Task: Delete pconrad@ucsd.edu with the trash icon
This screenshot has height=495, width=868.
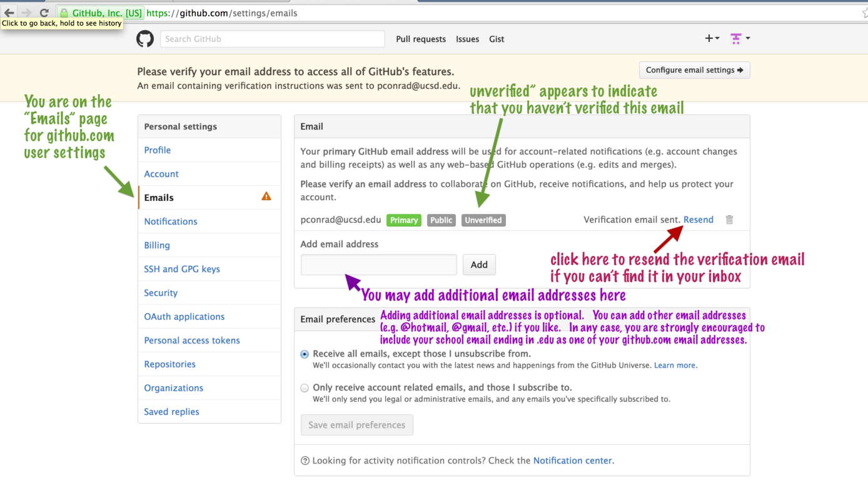Action: pos(729,220)
